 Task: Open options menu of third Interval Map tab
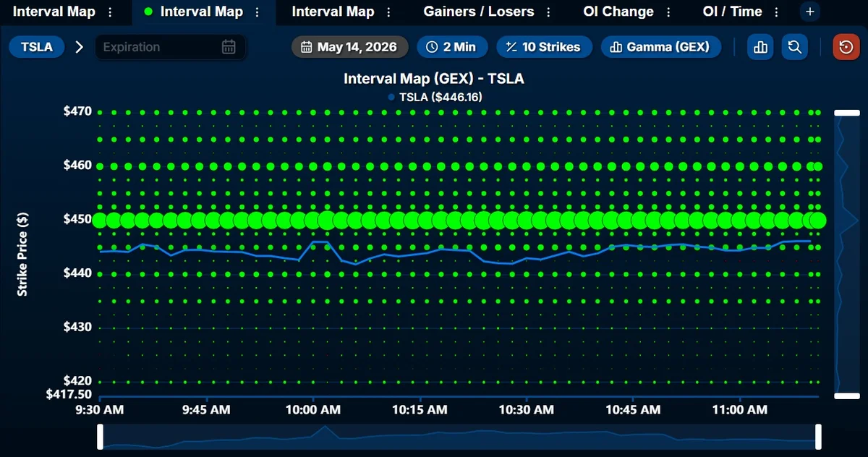tap(389, 12)
